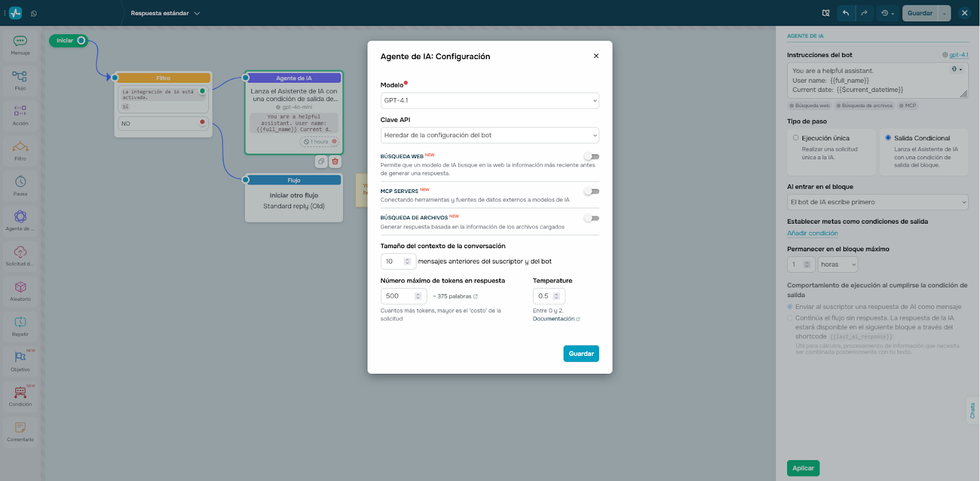Open the ~375 palabras link
Screen dimensions: 980x481
[454, 297]
